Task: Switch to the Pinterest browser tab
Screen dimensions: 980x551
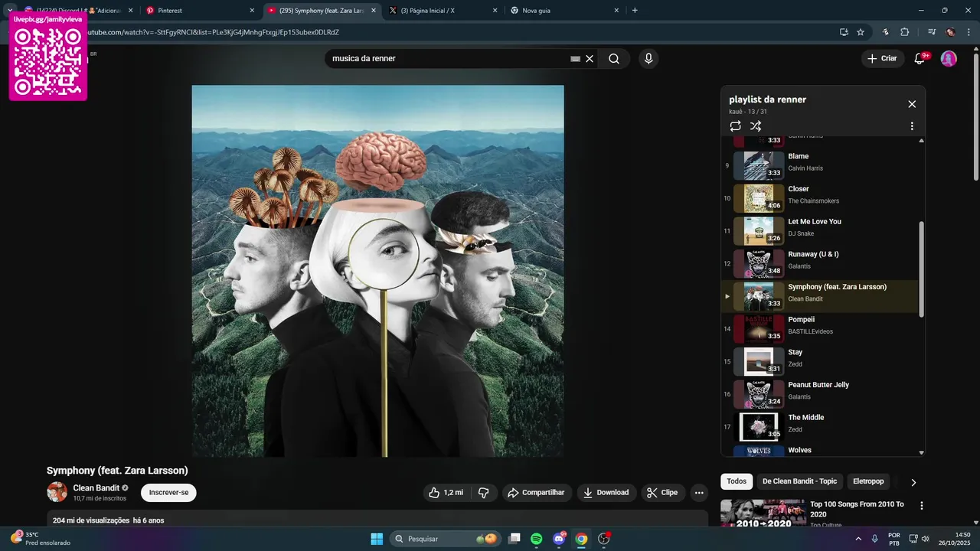Action: (x=198, y=11)
